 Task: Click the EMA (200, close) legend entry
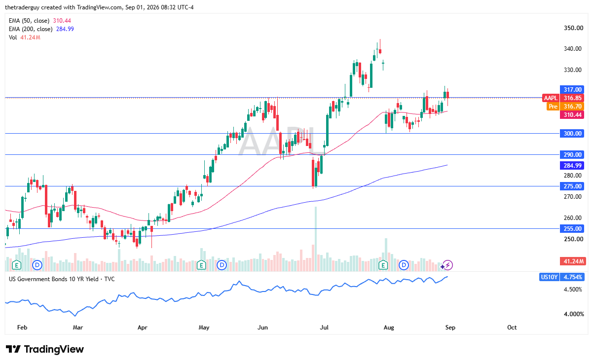[41, 29]
